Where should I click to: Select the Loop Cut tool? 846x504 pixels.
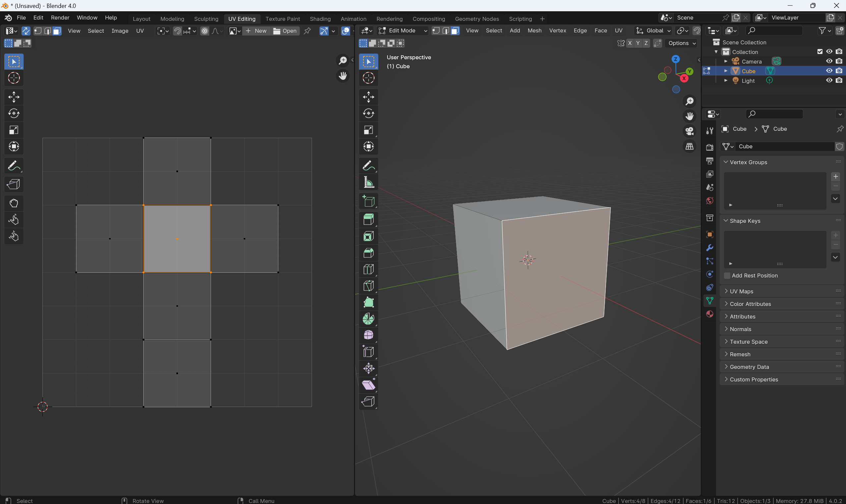coord(368,269)
